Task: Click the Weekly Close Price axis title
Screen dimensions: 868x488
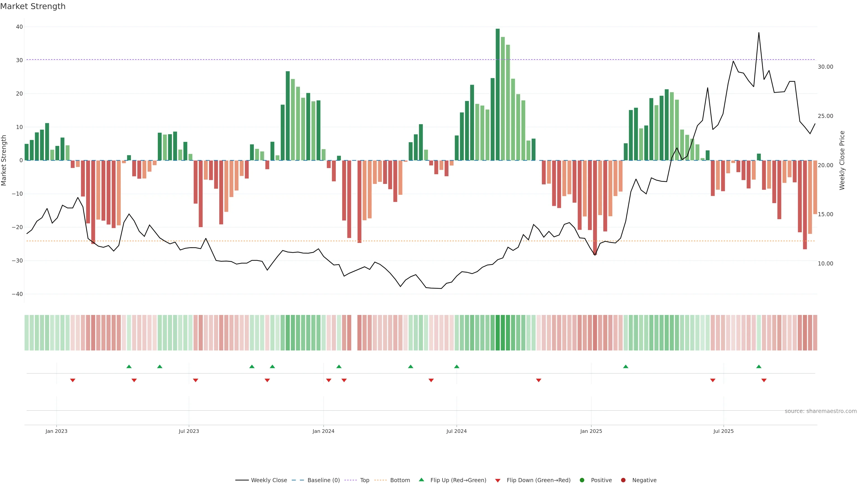Action: 842,160
